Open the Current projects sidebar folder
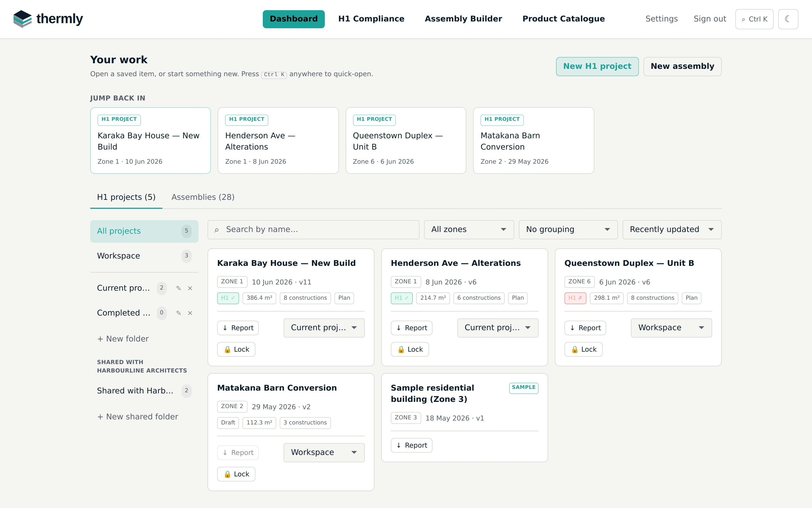 pos(123,288)
